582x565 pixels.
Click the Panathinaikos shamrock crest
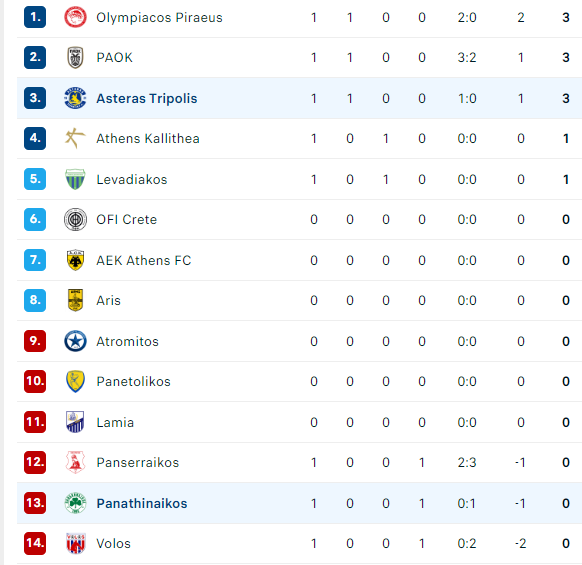[x=75, y=503]
